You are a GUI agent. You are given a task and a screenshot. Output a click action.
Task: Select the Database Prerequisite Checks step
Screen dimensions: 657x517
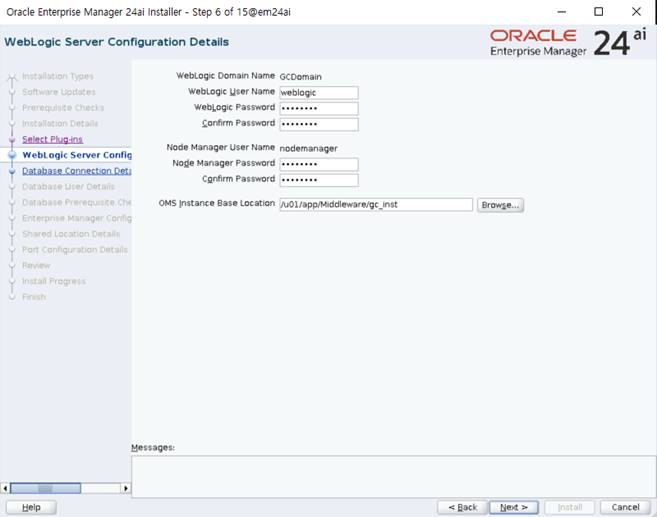(77, 202)
